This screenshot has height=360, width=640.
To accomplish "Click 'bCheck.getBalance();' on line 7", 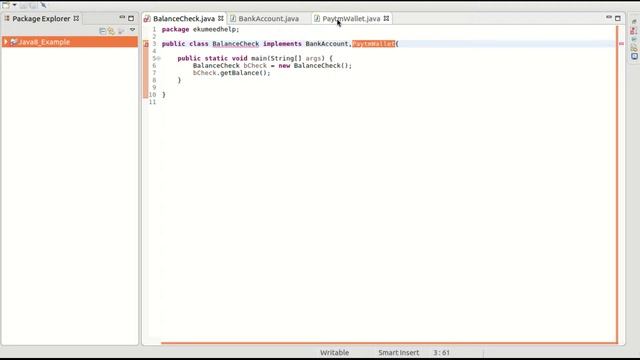I will click(231, 73).
